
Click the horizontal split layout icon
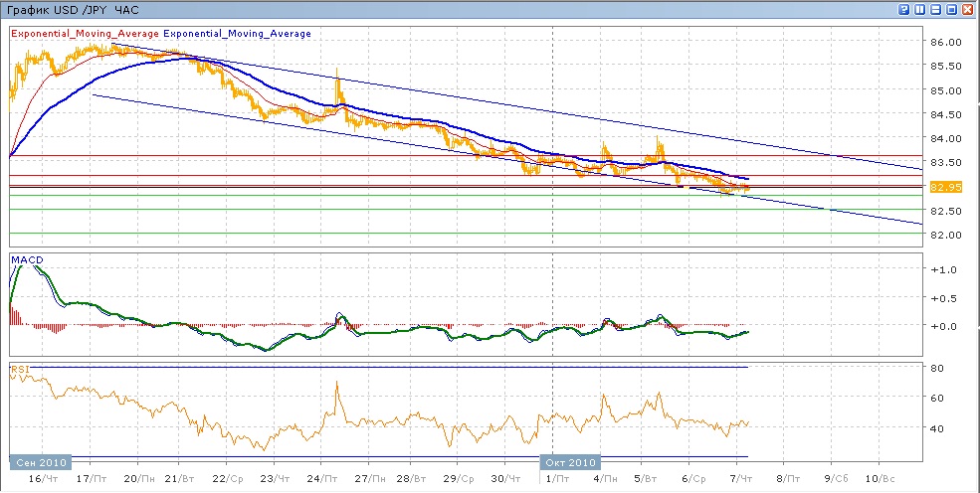[936, 9]
